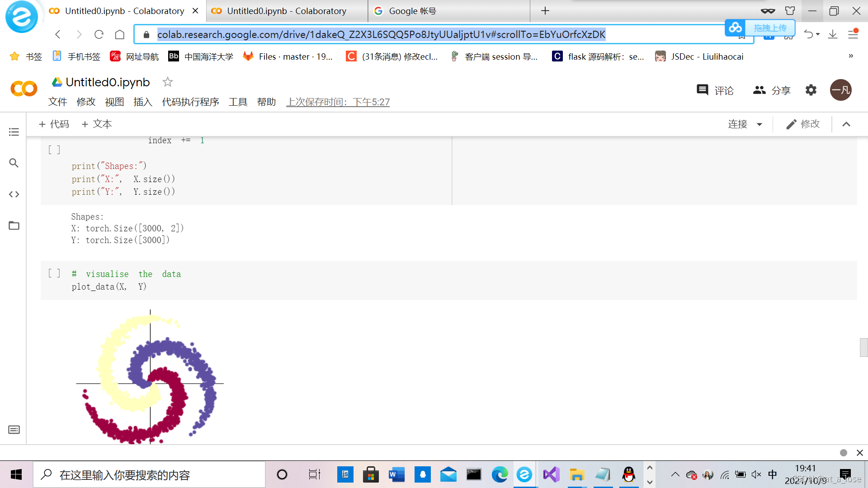Open the QQ penguin taskbar icon
868x488 pixels.
tap(628, 474)
